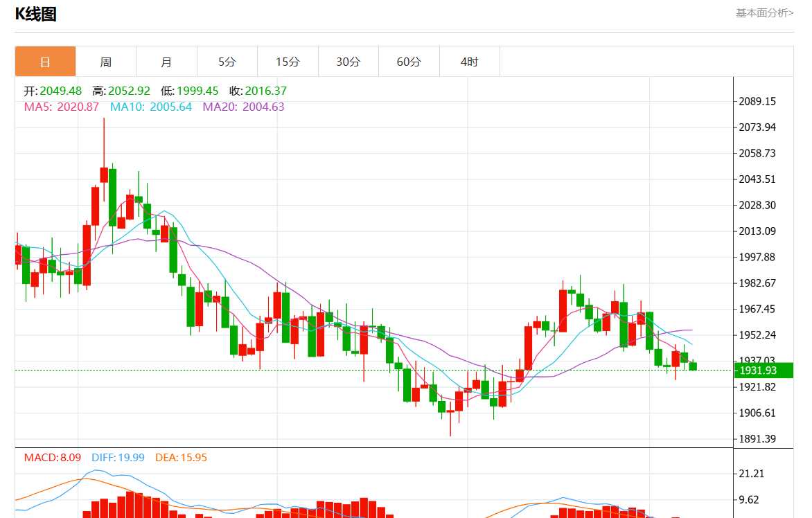Click the 1921.82 price axis label

coord(757,387)
